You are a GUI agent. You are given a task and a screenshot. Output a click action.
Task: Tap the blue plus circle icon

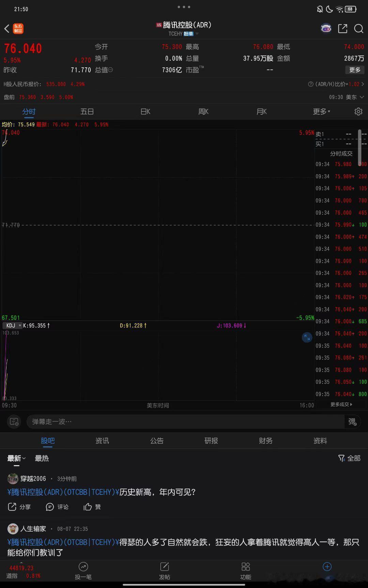(327, 567)
